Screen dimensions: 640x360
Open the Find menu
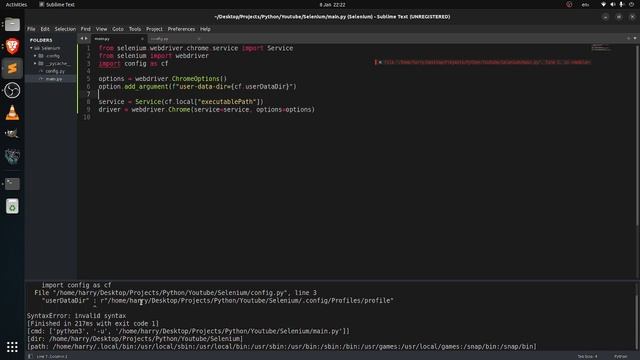coord(86,29)
